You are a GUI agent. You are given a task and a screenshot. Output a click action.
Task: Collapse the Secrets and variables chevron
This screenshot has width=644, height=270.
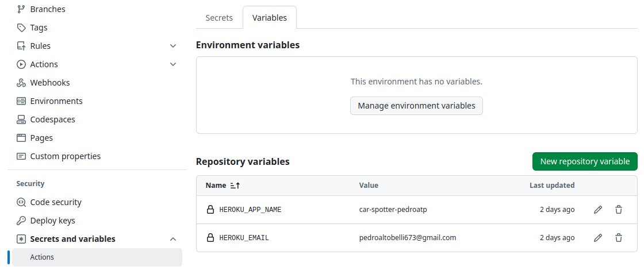click(x=173, y=239)
